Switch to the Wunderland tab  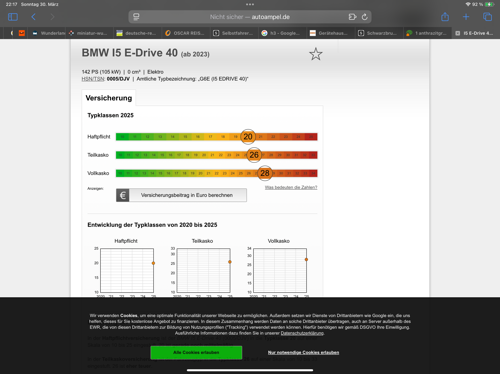[49, 33]
